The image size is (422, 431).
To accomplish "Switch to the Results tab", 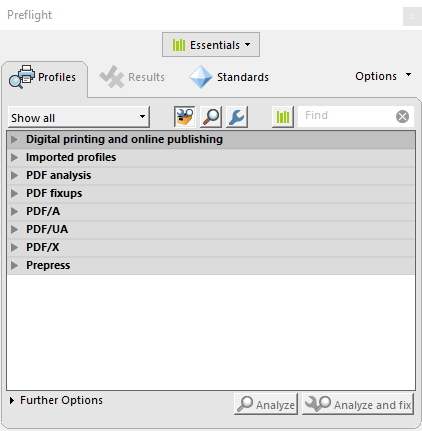I will [132, 77].
